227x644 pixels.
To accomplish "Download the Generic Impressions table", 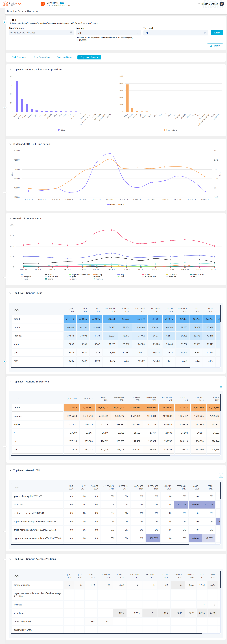I will click(x=221, y=387).
